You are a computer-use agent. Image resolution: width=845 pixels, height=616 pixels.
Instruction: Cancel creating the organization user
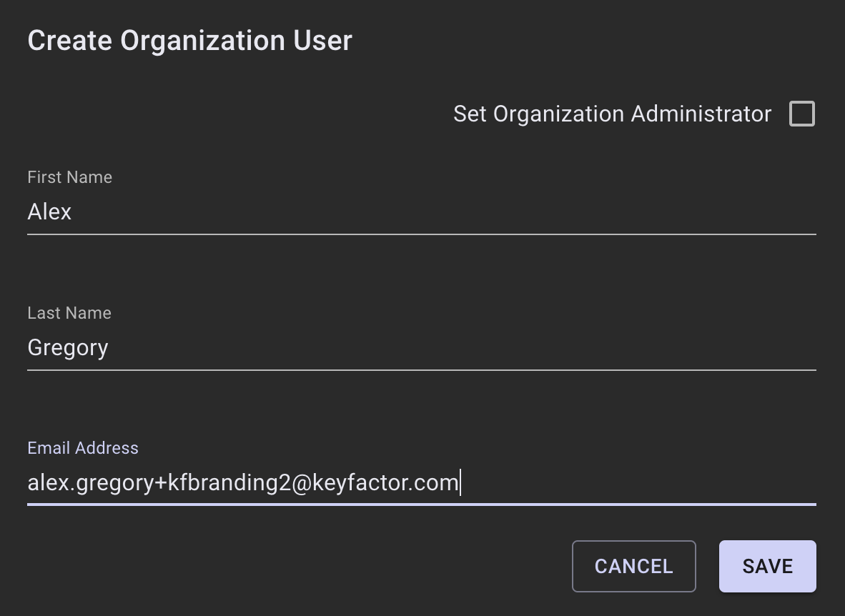click(633, 566)
